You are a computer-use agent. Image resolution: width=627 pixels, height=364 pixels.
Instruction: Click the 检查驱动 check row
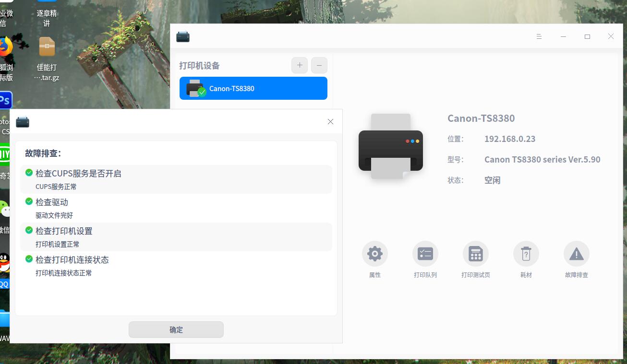tap(176, 208)
